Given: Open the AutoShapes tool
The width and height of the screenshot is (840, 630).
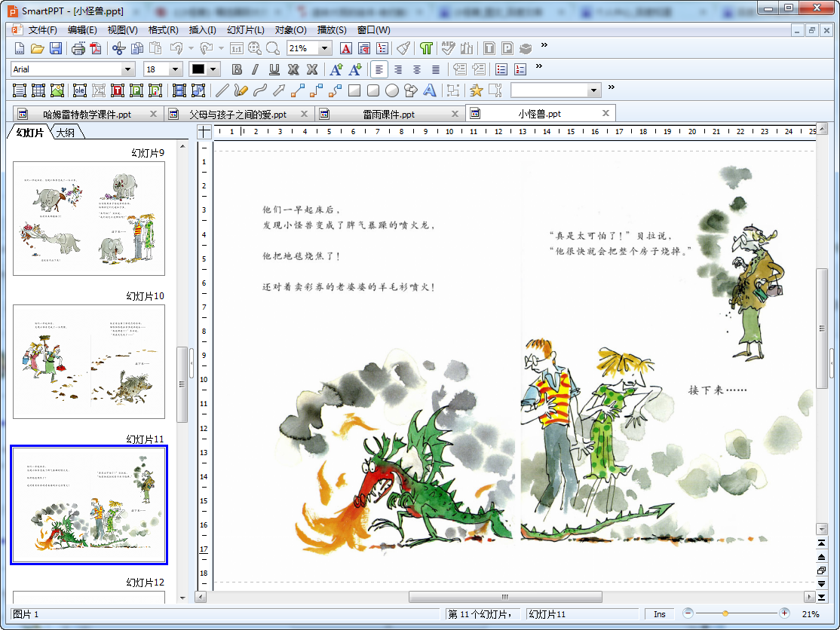Looking at the screenshot, I should tap(411, 90).
